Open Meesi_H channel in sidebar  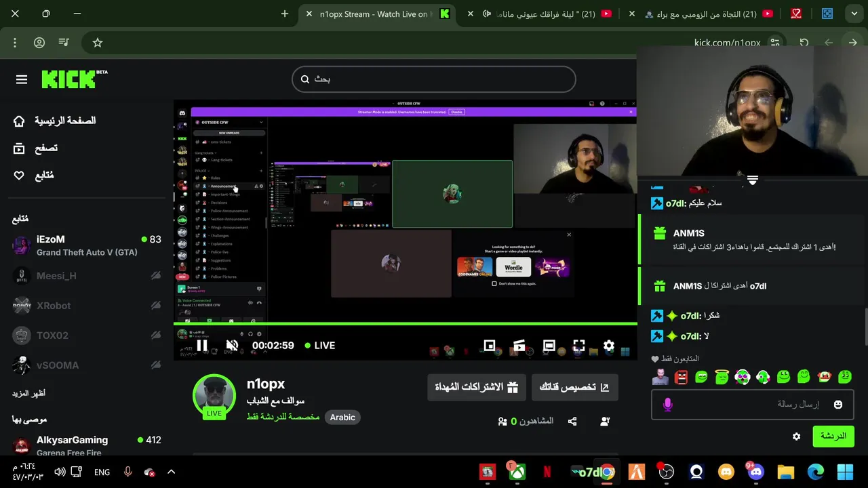tap(86, 276)
